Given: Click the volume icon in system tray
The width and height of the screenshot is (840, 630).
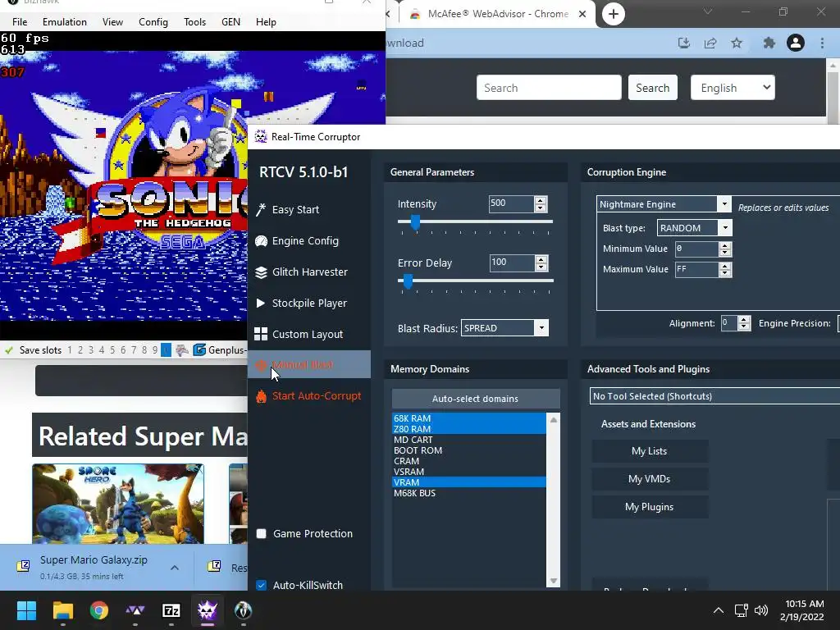Looking at the screenshot, I should pos(760,610).
